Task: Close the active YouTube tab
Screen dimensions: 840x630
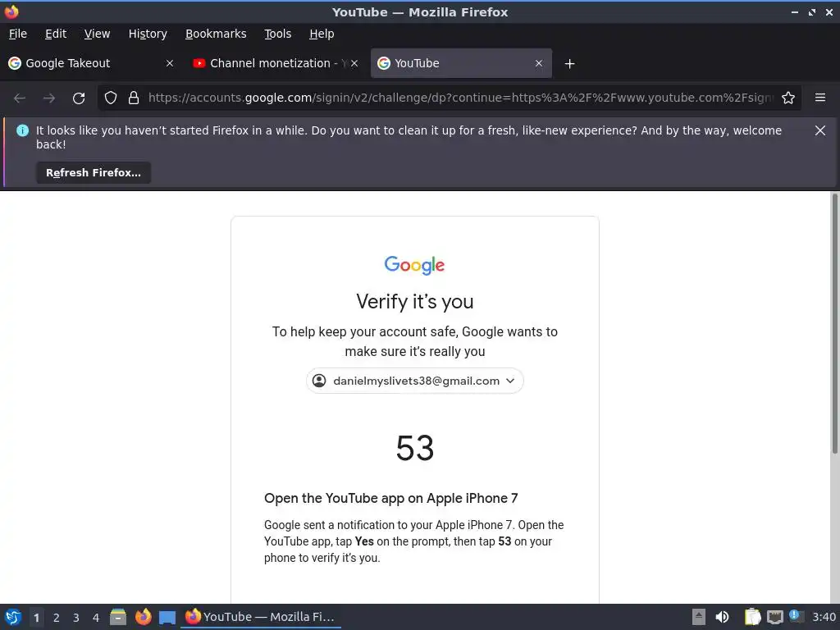Action: 539,63
